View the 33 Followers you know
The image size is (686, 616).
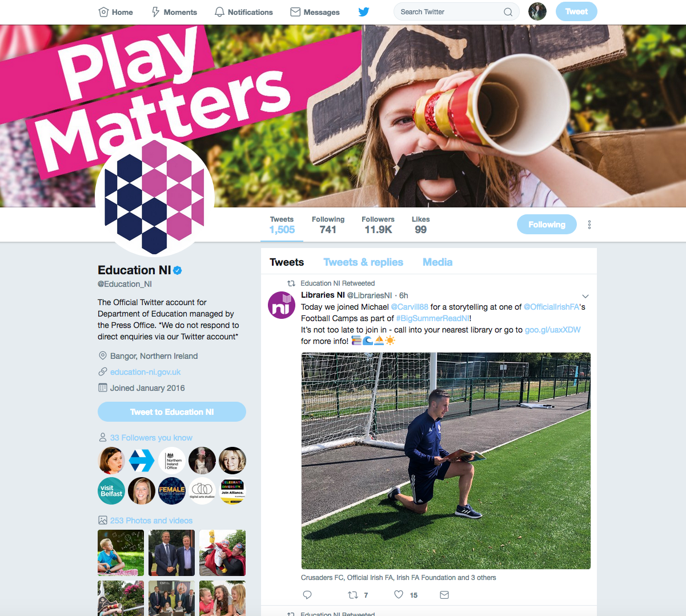point(151,438)
